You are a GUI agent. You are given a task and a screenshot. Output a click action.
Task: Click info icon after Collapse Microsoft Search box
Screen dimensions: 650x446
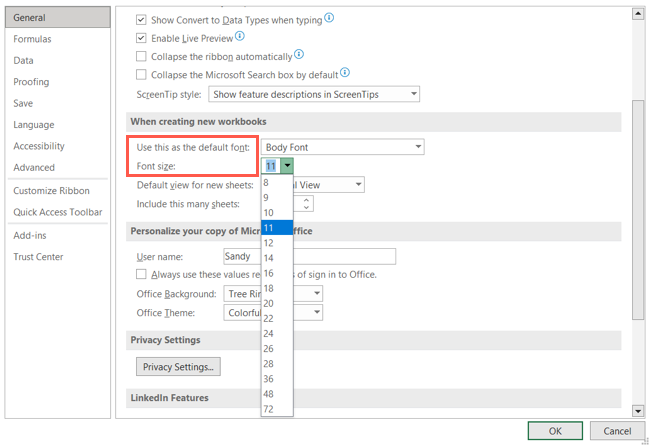tap(345, 73)
